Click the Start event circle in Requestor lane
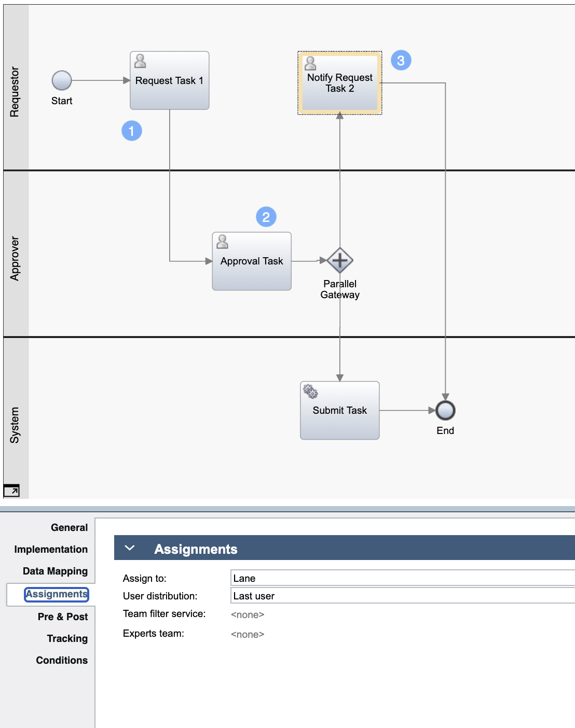Image resolution: width=575 pixels, height=728 pixels. tap(62, 80)
